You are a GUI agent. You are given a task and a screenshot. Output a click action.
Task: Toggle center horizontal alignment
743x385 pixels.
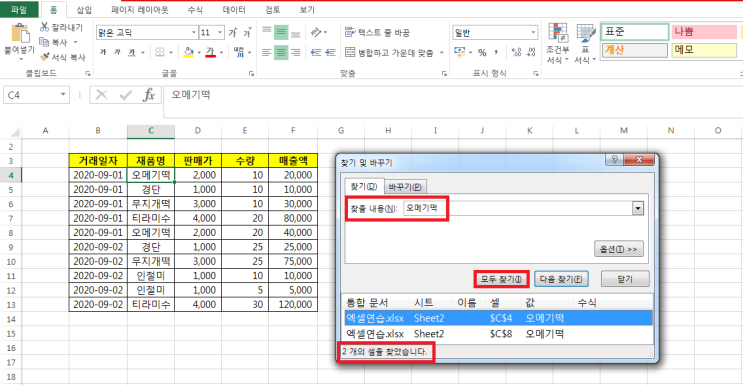tap(281, 52)
